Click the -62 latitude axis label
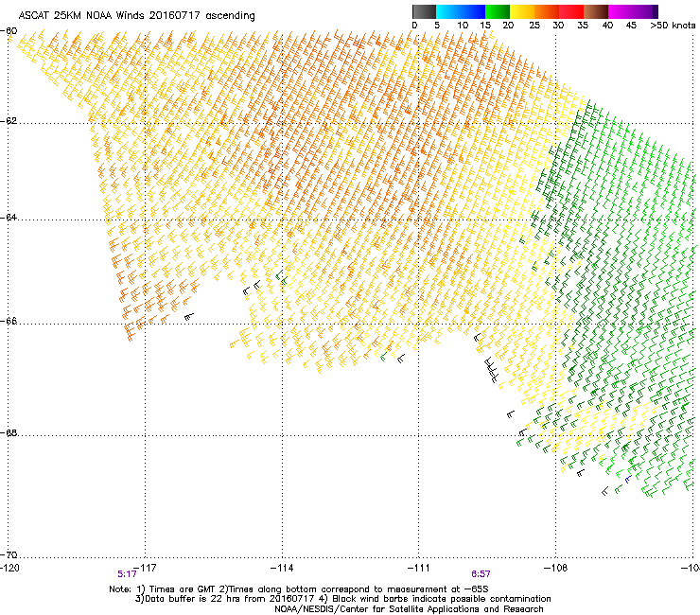The height and width of the screenshot is (615, 700). pos(9,121)
